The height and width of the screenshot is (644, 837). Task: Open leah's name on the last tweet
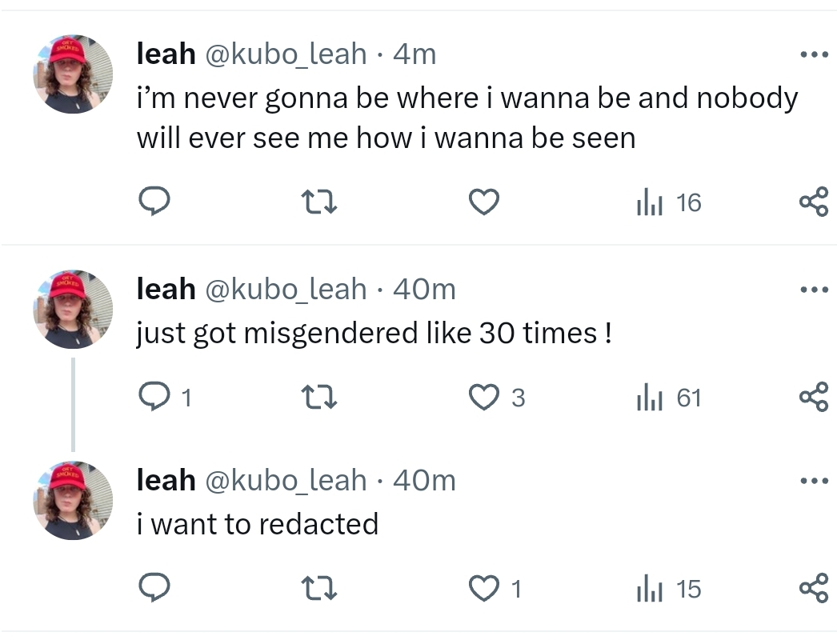(166, 480)
